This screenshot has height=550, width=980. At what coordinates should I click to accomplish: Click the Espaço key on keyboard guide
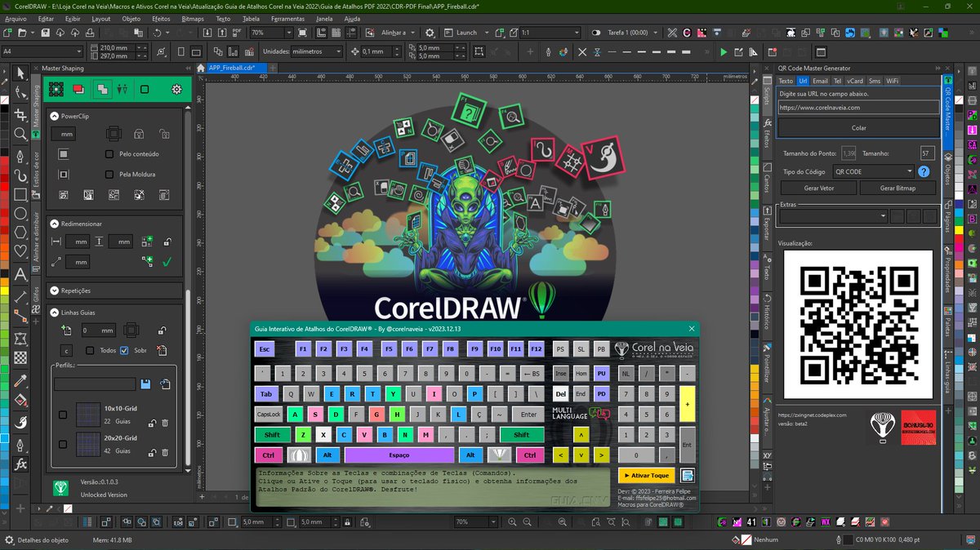tap(399, 455)
